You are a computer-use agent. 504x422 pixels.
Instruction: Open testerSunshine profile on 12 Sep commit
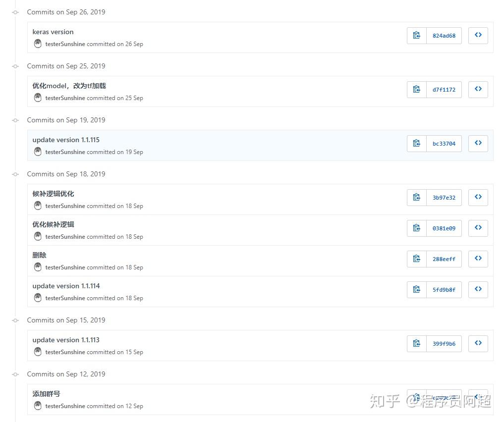[65, 406]
